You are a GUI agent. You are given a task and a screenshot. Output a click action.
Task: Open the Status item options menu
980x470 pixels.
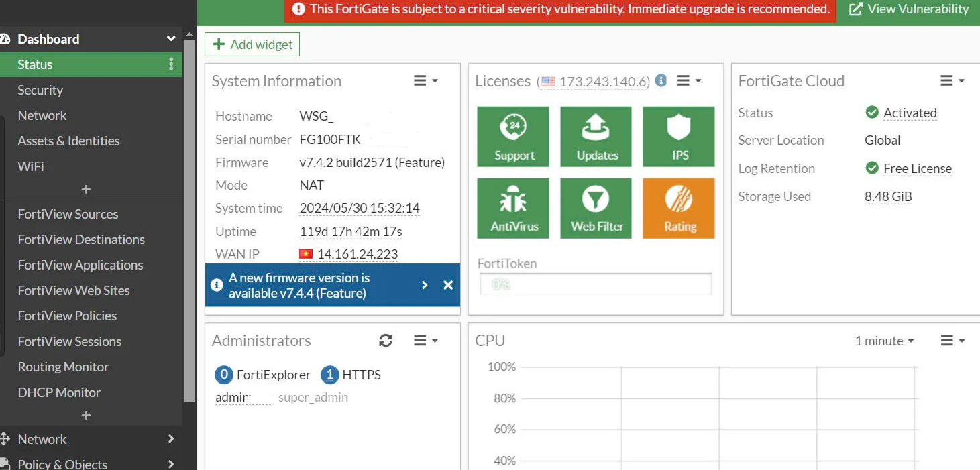tap(171, 64)
